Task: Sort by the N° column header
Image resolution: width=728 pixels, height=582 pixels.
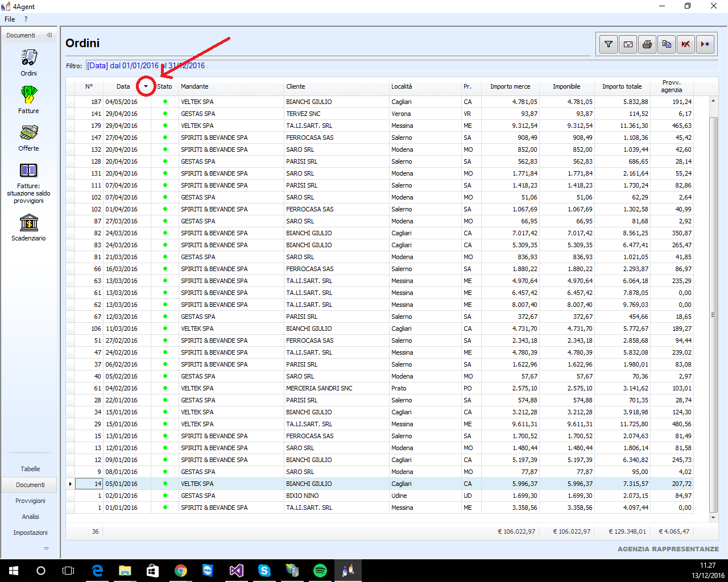Action: coord(89,86)
